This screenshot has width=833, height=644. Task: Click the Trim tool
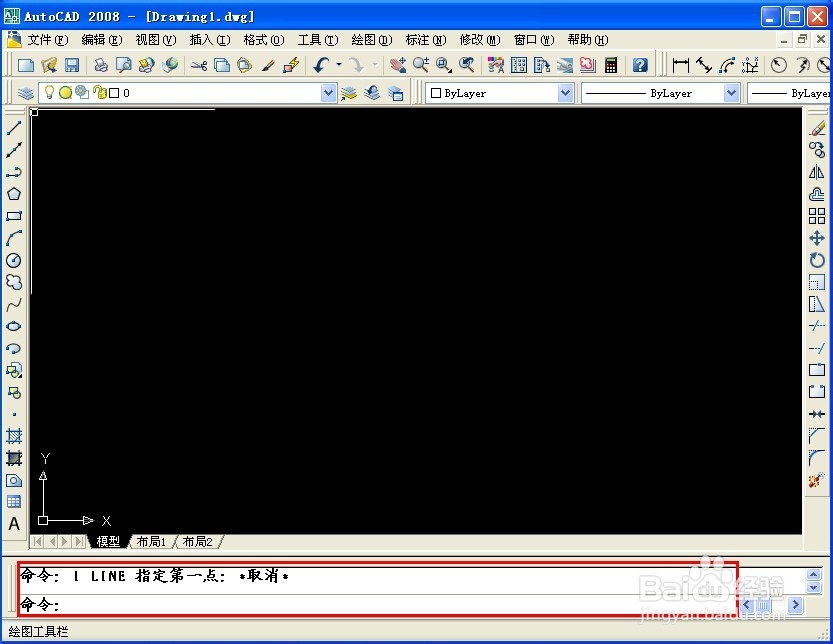(817, 326)
